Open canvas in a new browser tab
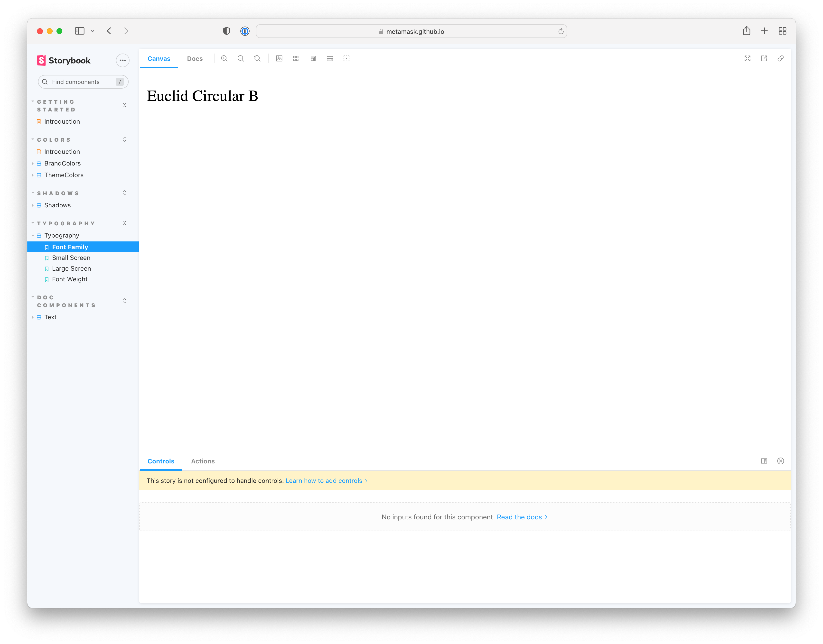Screen dimensions: 823x644 [x=764, y=58]
